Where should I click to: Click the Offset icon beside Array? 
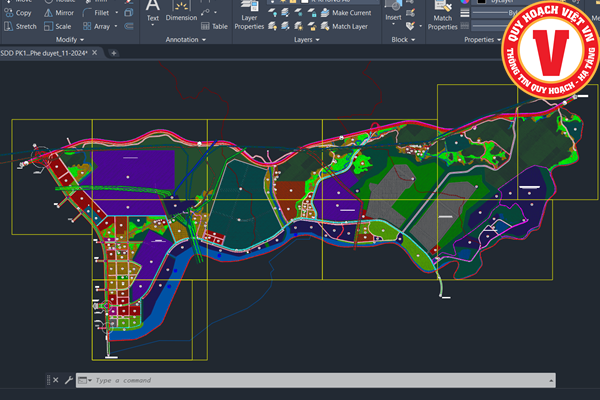pos(129,26)
